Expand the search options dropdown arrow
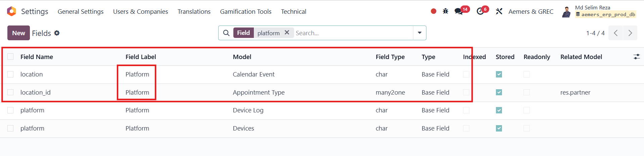The image size is (644, 156). pos(419,33)
